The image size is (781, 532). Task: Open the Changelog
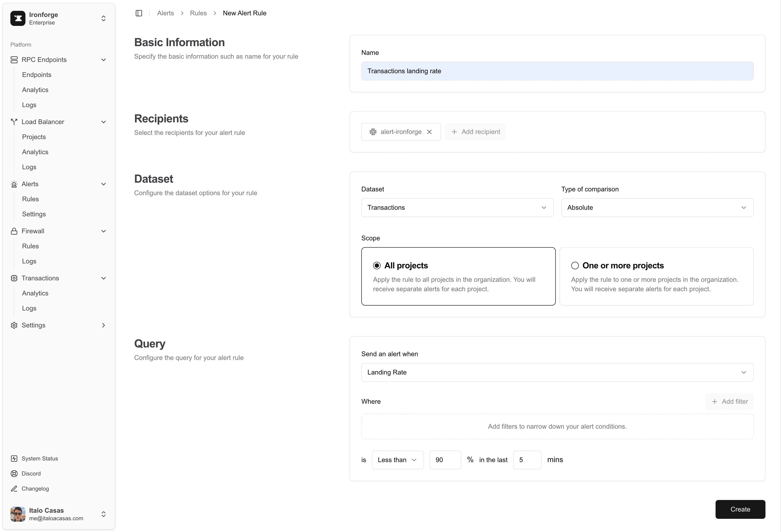click(35, 489)
